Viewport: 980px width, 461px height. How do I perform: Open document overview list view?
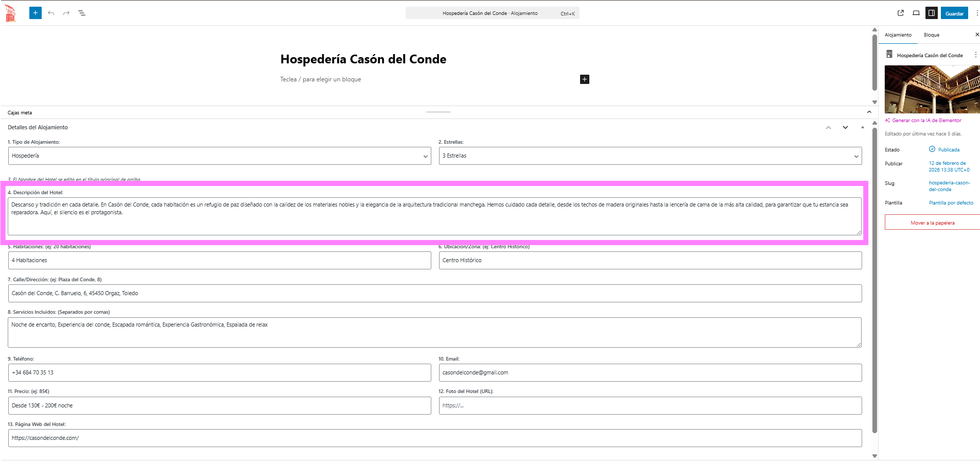tap(82, 13)
